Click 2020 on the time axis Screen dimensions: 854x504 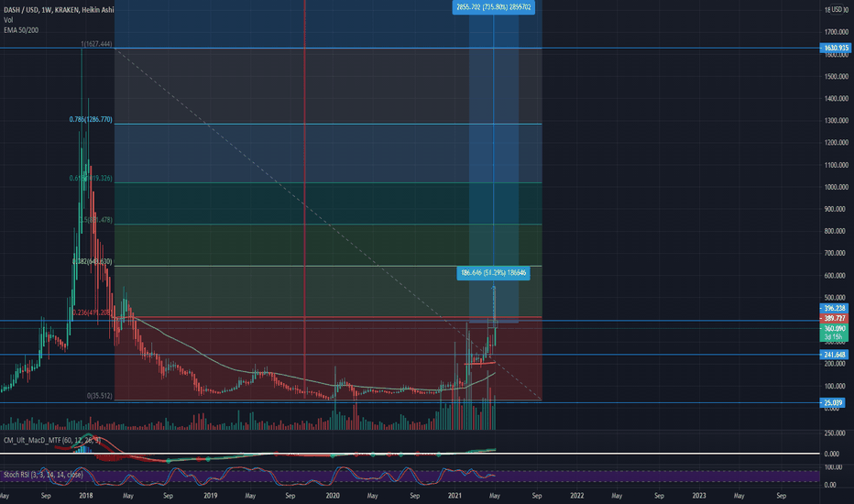(x=333, y=496)
